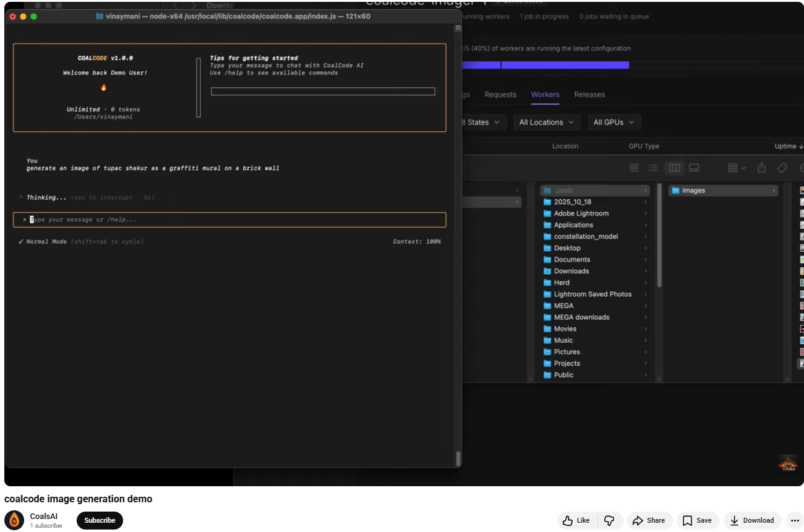Screen dimensions: 804x532
Task: Click the workers configuration progress bar
Action: click(x=545, y=65)
